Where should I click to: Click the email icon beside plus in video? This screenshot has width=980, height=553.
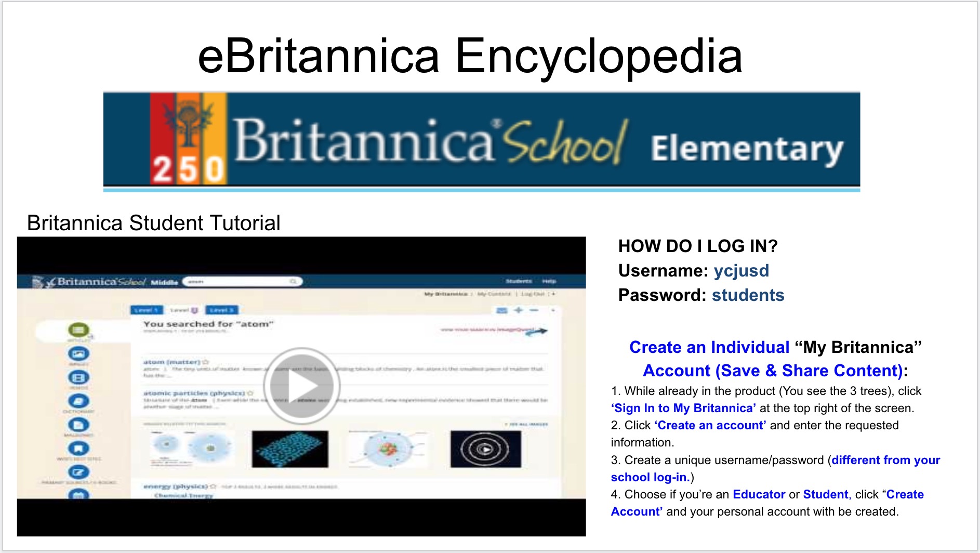click(501, 310)
